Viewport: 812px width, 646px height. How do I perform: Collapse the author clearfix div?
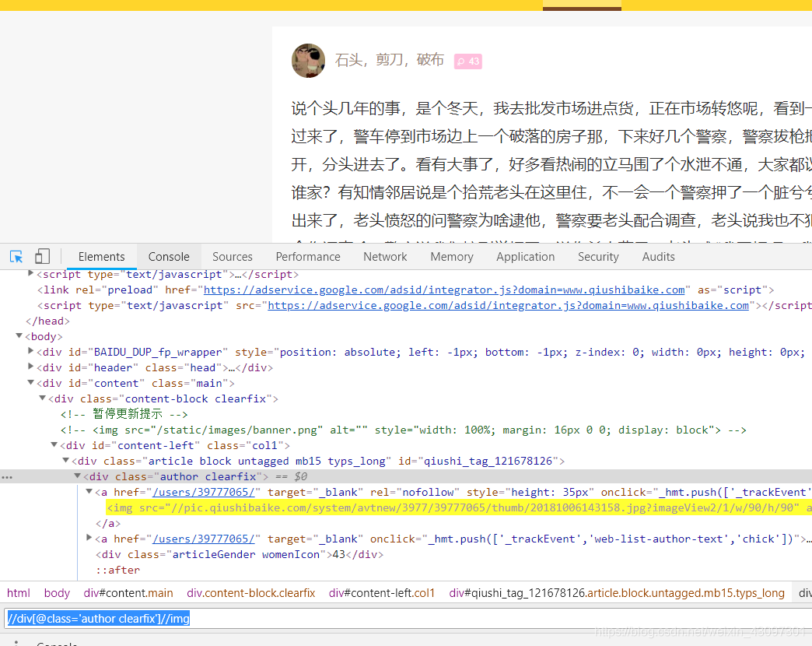pos(77,476)
